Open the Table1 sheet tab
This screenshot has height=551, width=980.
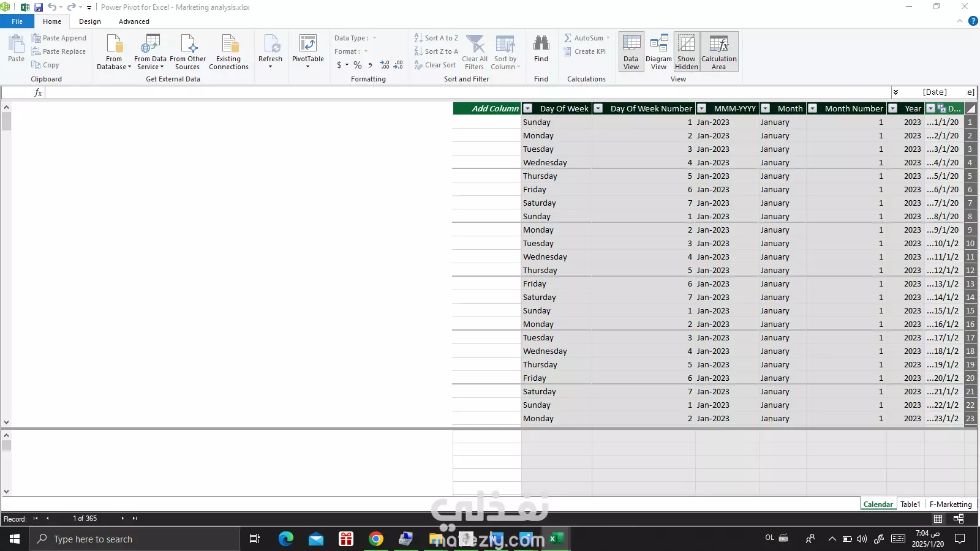(x=910, y=504)
